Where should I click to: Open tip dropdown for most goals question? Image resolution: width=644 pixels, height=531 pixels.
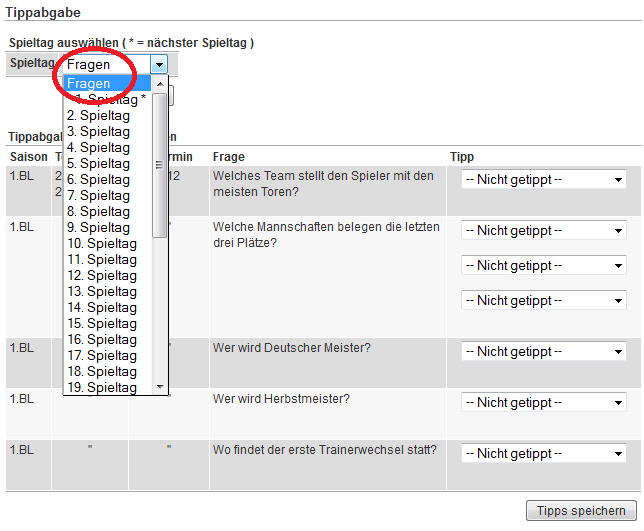543,180
